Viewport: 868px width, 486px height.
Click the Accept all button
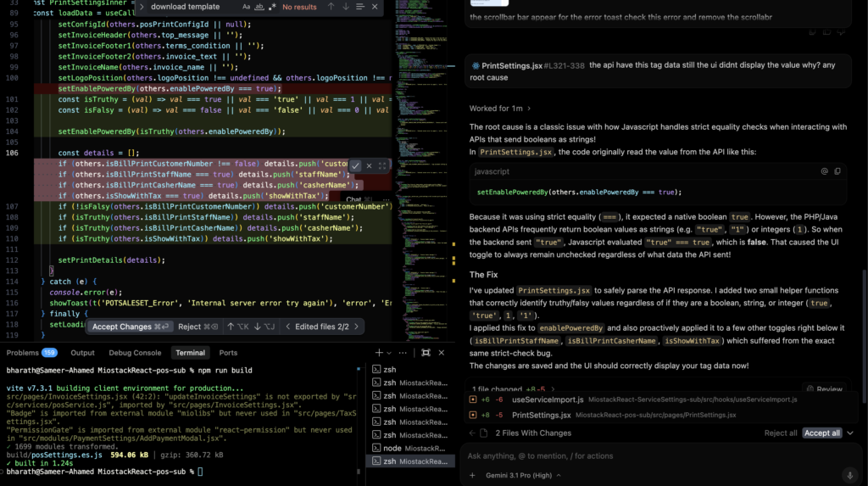click(x=821, y=433)
